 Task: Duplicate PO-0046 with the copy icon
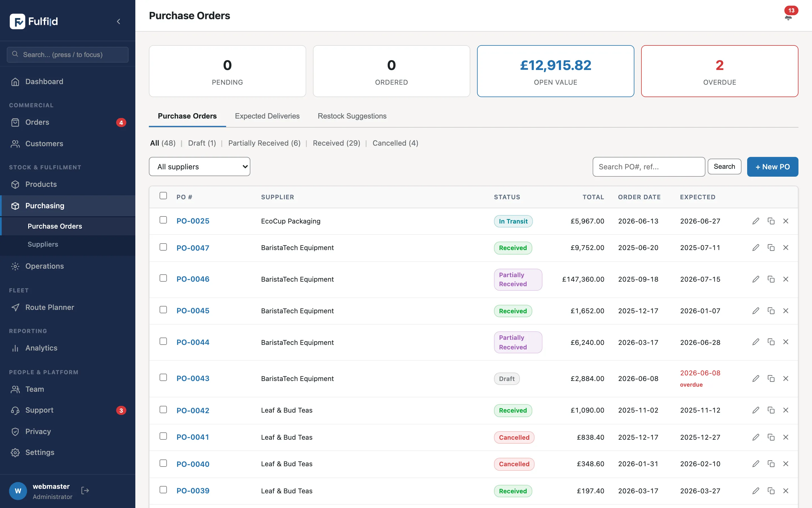tap(771, 279)
